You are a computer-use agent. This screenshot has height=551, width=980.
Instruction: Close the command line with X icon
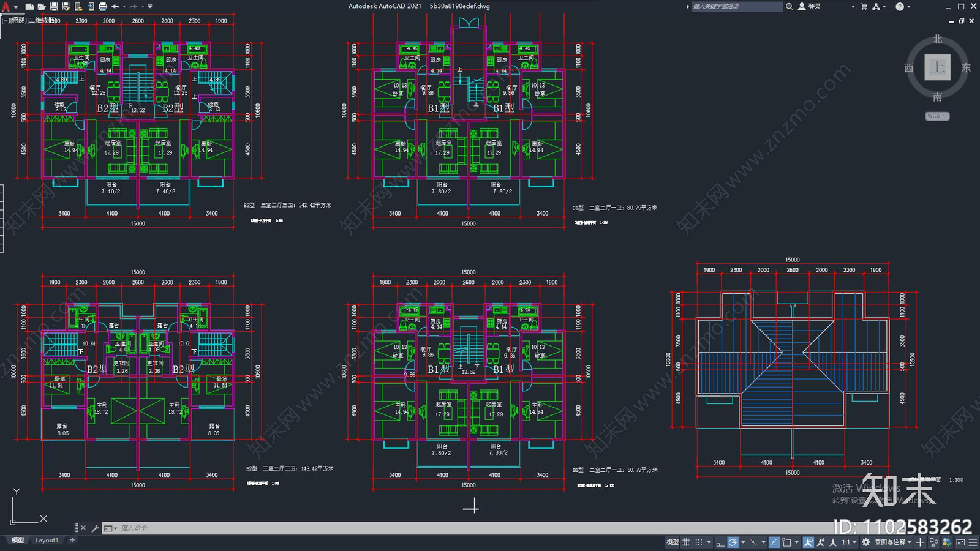point(83,528)
